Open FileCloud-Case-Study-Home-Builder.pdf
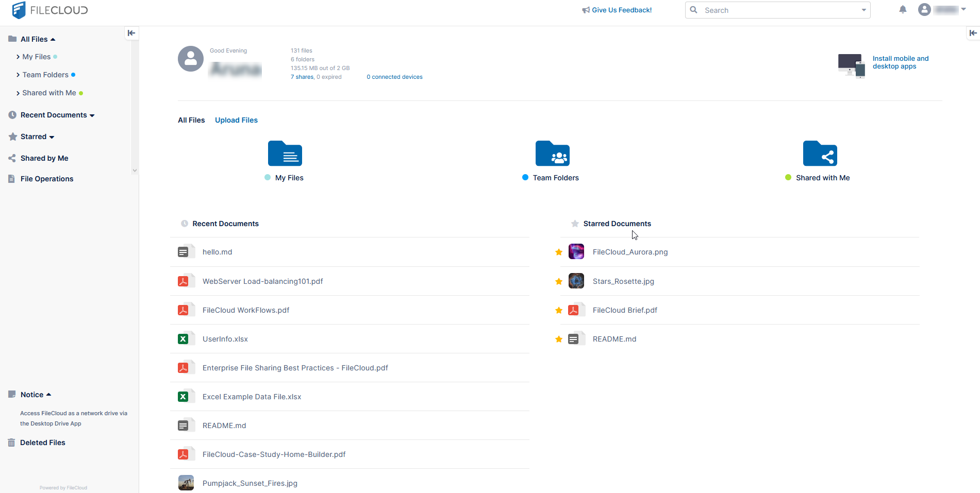 [x=274, y=454]
